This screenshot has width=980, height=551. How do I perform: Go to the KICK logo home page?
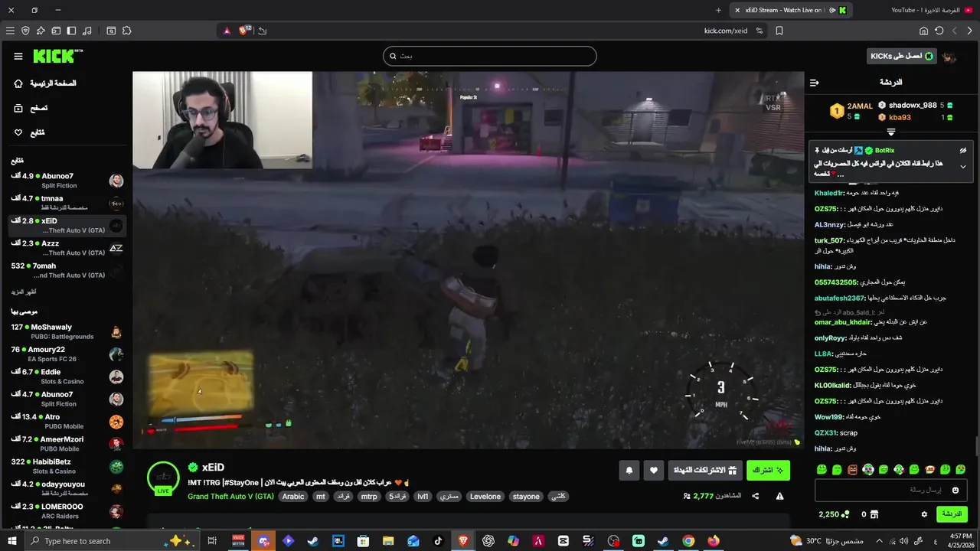tap(57, 56)
